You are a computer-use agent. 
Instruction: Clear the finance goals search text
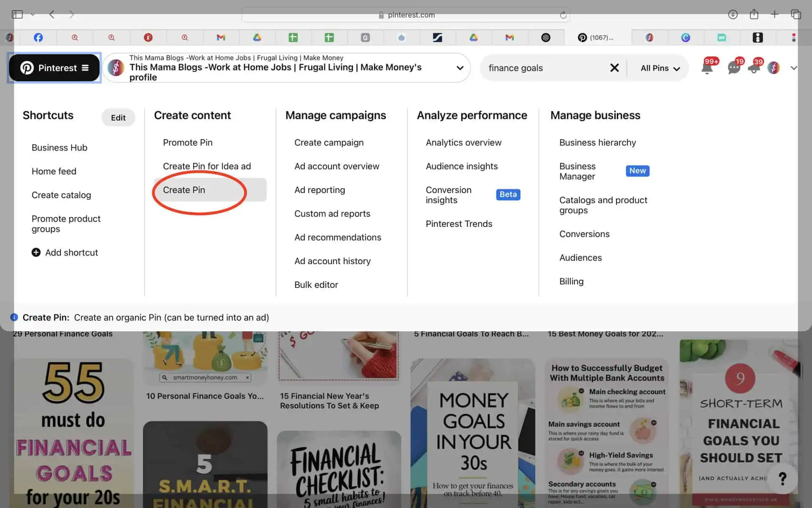point(614,68)
